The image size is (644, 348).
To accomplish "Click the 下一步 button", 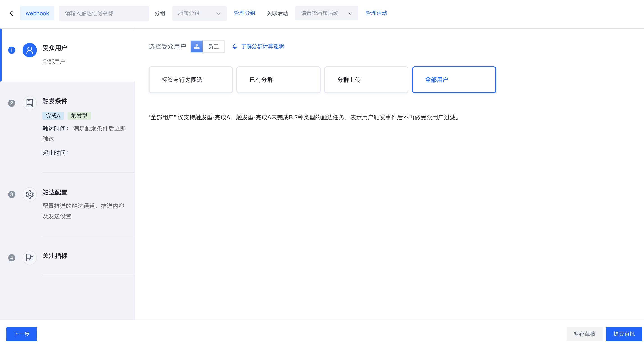I will tap(21, 334).
